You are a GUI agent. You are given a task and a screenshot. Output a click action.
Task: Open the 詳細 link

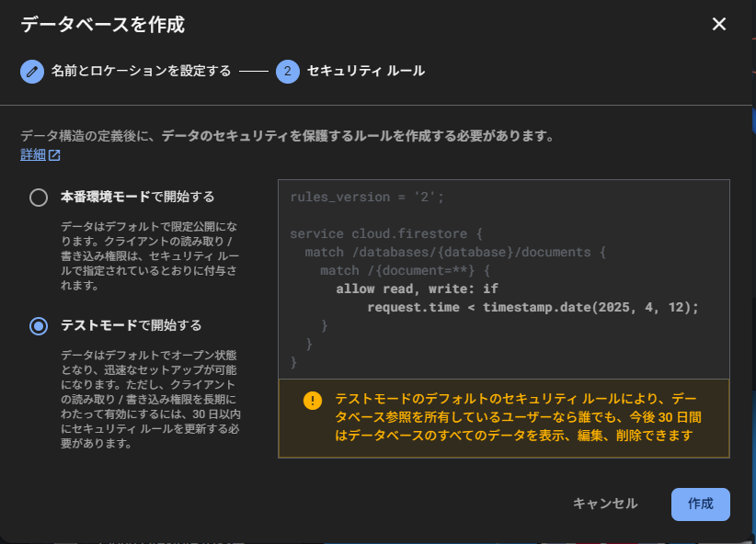click(x=33, y=154)
